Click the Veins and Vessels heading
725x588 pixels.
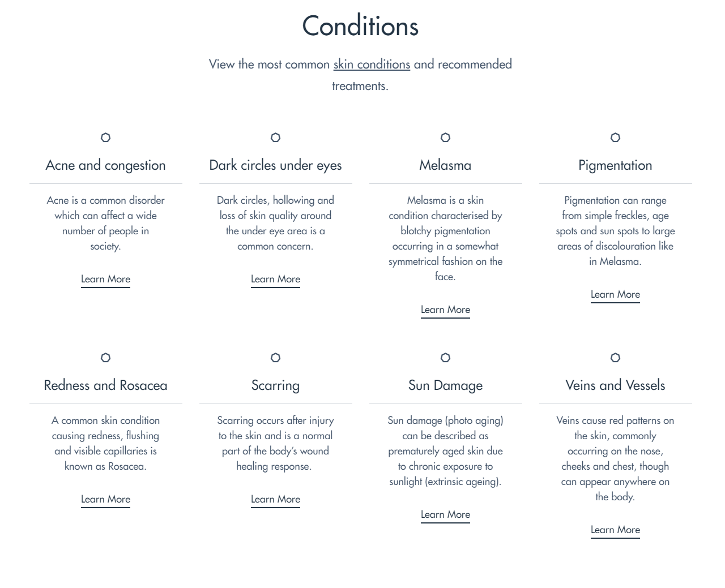point(615,385)
